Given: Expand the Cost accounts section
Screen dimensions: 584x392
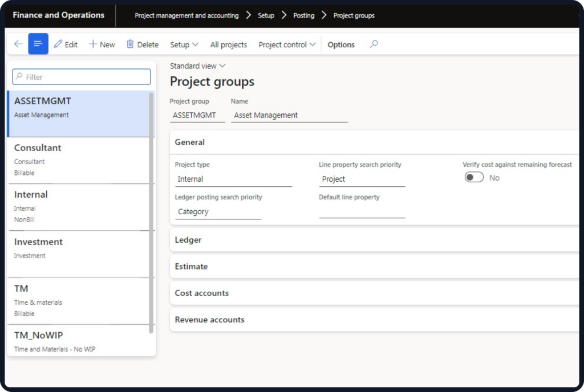Looking at the screenshot, I should [374, 293].
